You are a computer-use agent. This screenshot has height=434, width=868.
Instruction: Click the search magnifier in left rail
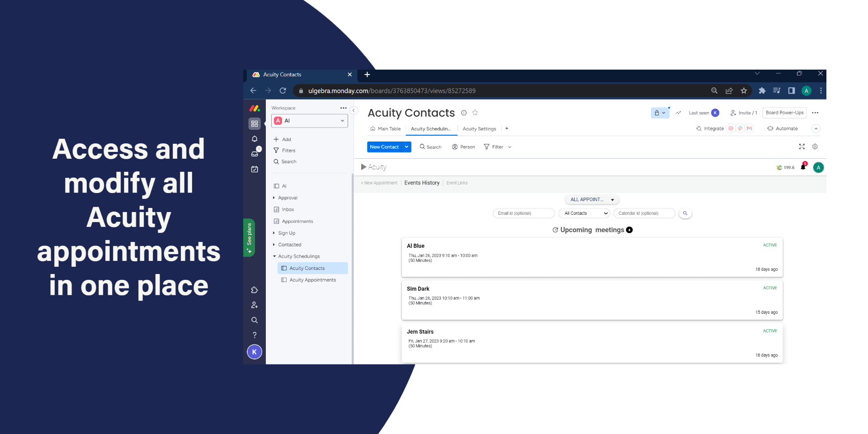(x=255, y=320)
